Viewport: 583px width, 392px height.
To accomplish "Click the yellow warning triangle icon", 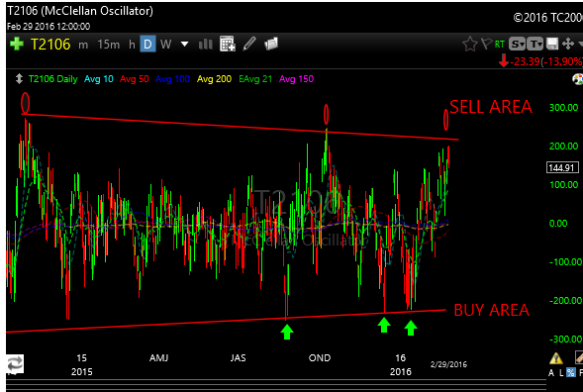I will pos(556,358).
